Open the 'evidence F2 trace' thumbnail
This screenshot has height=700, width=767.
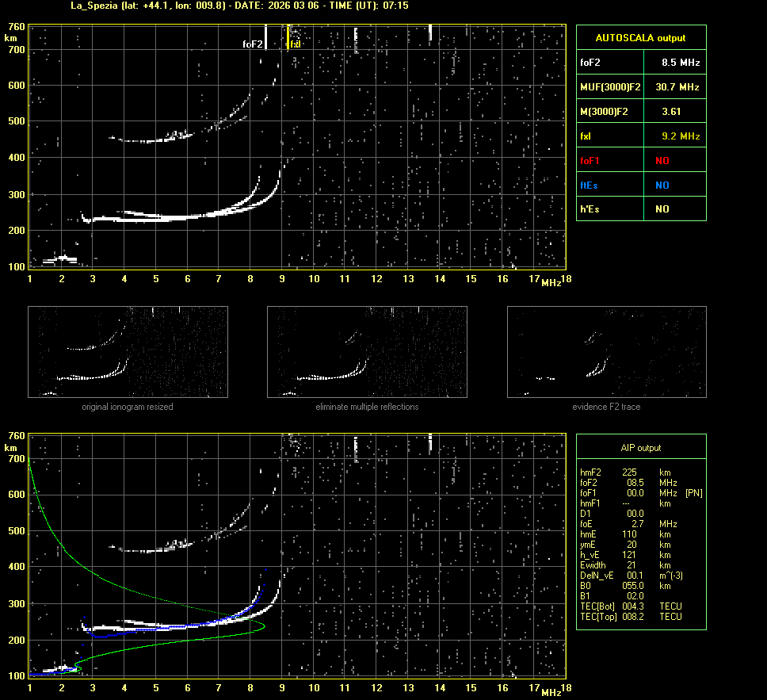click(x=606, y=352)
